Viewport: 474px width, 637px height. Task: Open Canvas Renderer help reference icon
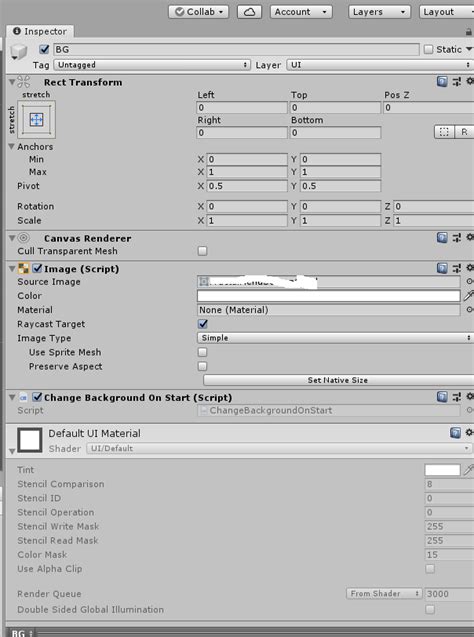click(442, 238)
